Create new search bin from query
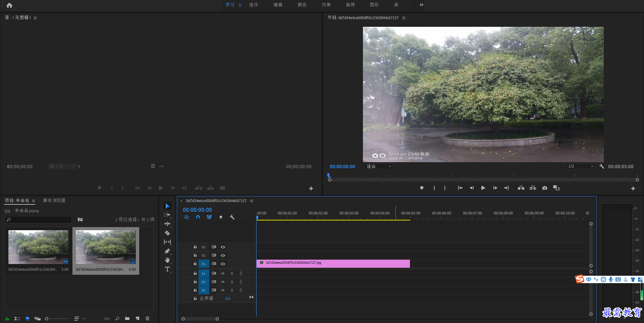Viewport: 644px width, 323px height. (x=80, y=219)
